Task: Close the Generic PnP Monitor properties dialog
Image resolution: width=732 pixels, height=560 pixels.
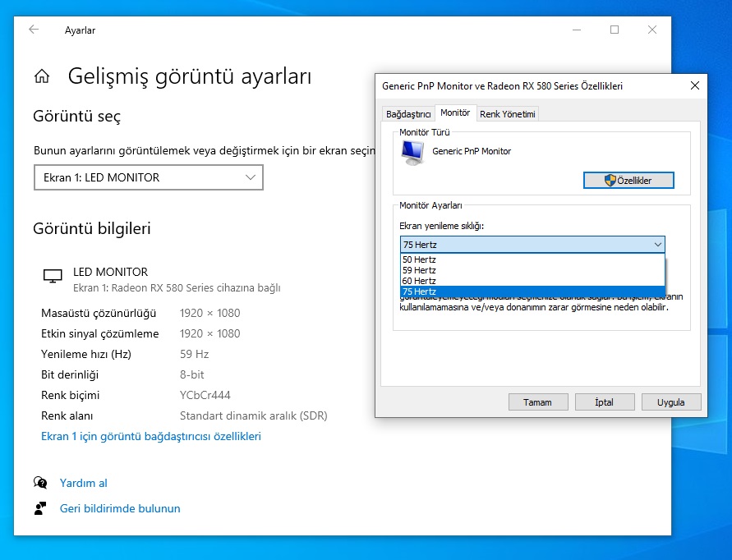Action: tap(695, 85)
